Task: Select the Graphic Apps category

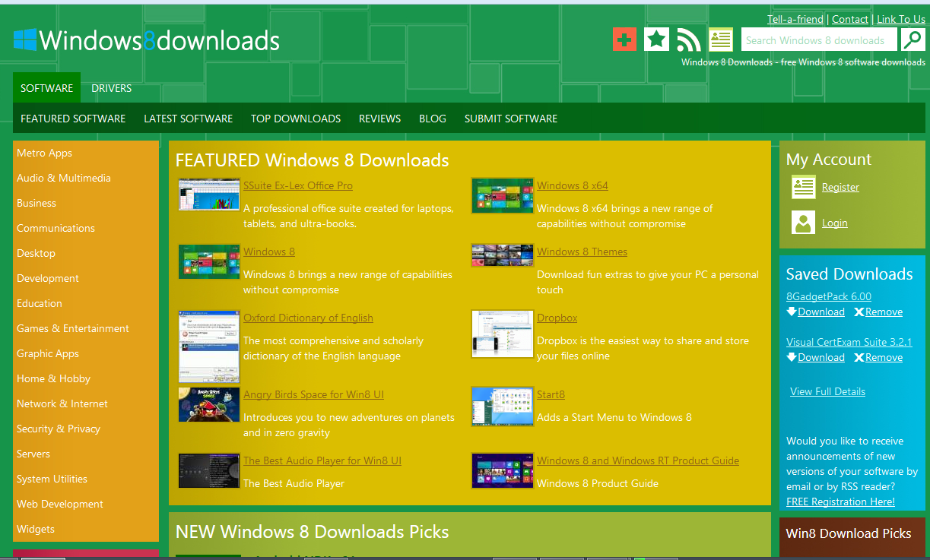Action: point(48,353)
